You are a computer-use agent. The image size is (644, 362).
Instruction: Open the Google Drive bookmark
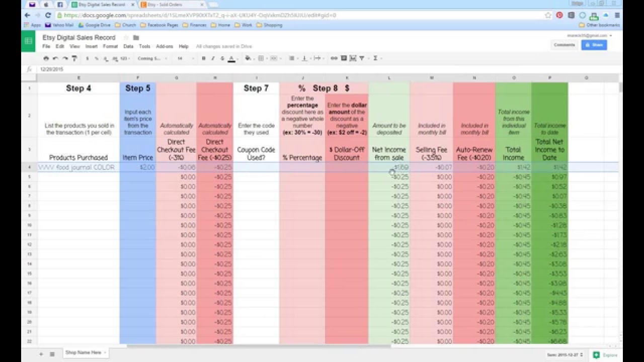94,25
